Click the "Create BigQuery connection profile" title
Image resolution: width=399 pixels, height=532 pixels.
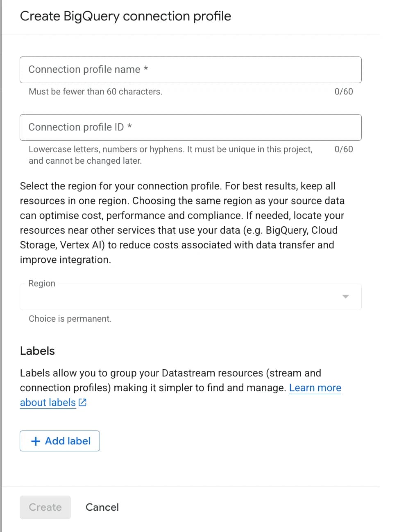tap(126, 16)
